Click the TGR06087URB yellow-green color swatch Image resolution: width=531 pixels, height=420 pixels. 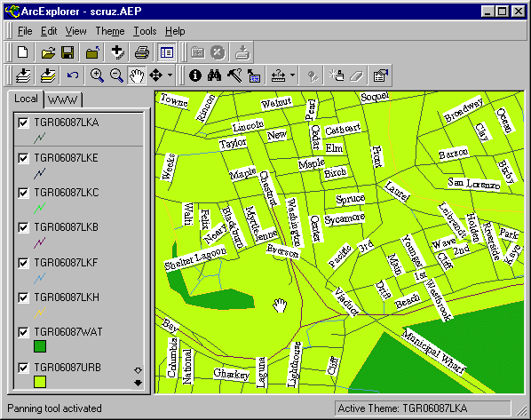[x=40, y=382]
